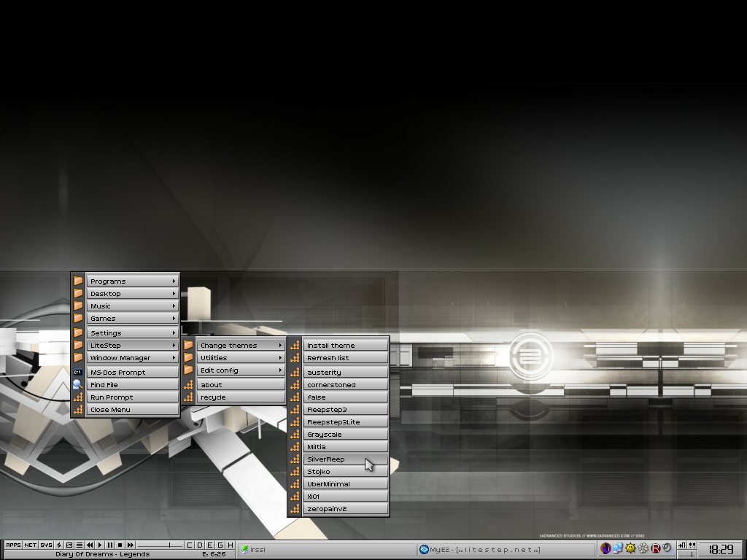747x560 pixels.
Task: Open the APPS taskbar menu
Action: (13, 545)
